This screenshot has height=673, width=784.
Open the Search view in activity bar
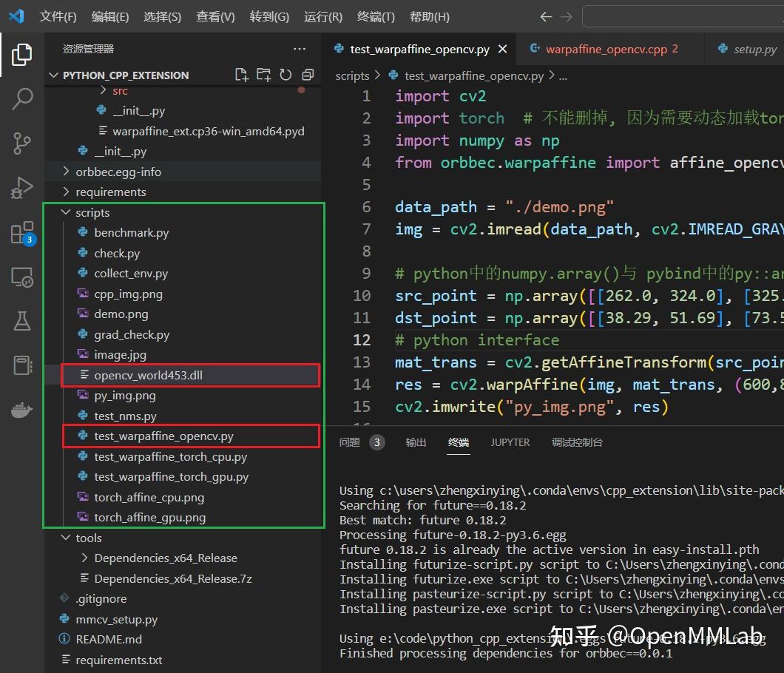point(22,98)
